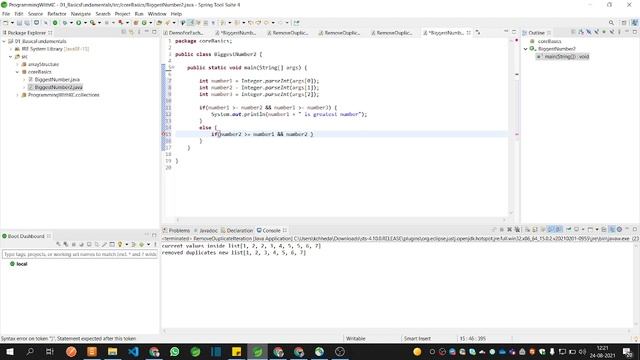Fold the main method at line 5
Screen dimensions: 640x360
click(173, 67)
